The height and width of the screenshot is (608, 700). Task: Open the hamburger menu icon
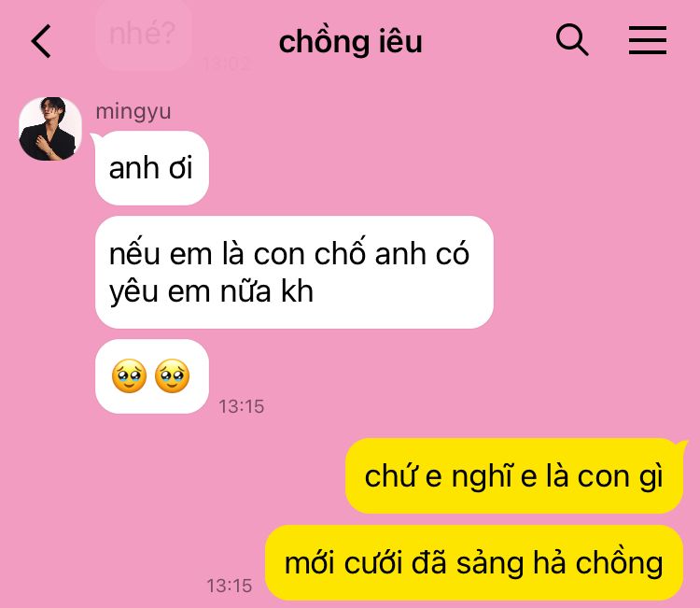click(x=648, y=40)
